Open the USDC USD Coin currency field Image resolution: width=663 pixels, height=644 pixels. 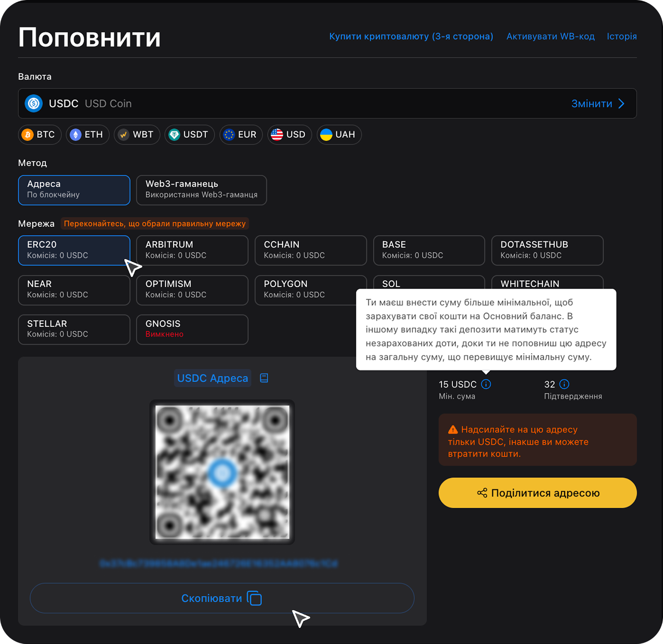click(290, 104)
